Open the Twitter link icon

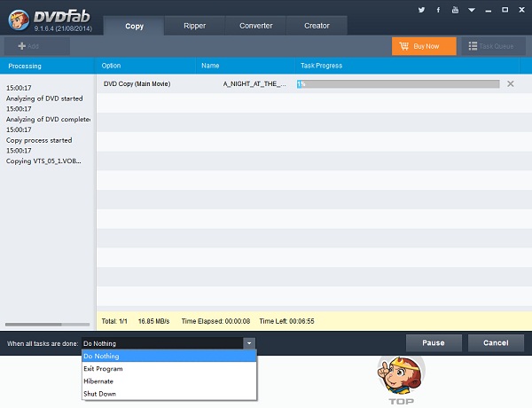pos(421,10)
